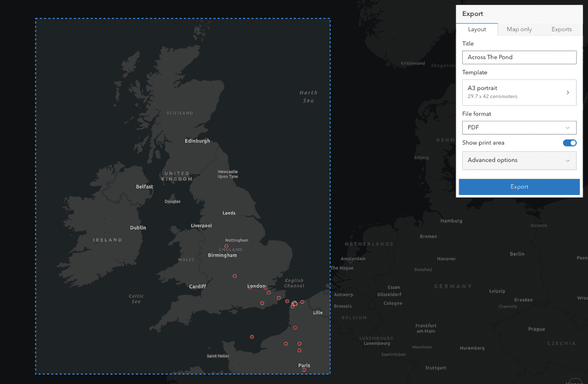Image resolution: width=588 pixels, height=384 pixels.
Task: Toggle off Show print area
Action: pyautogui.click(x=569, y=143)
